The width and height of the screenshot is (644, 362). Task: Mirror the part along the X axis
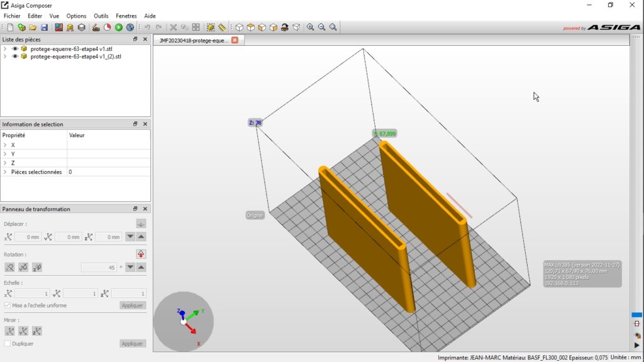pyautogui.click(x=9, y=331)
